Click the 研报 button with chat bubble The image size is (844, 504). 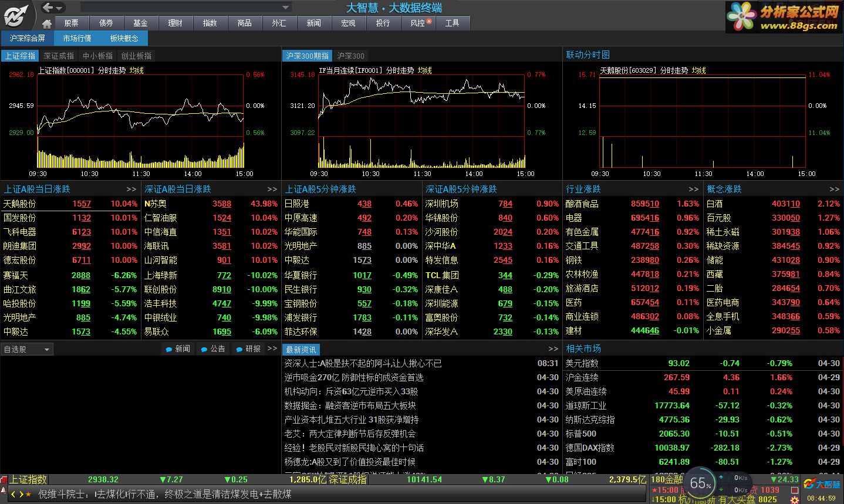click(x=248, y=349)
